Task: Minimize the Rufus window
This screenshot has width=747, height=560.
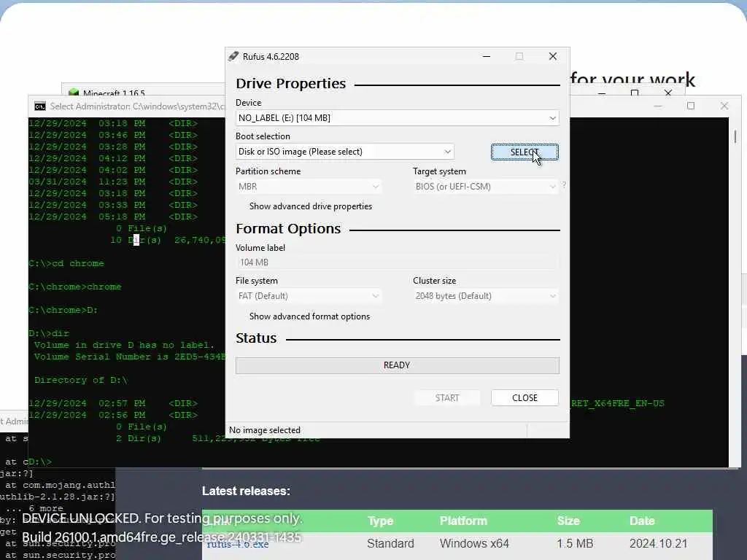Action: 487,56
